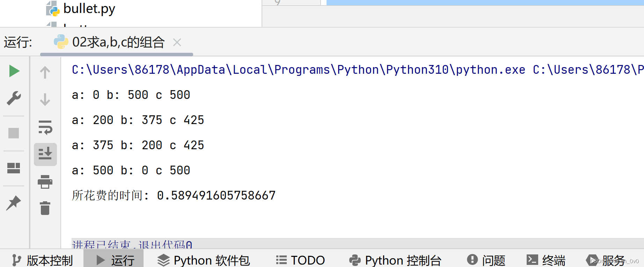Click the print console output icon
The width and height of the screenshot is (644, 267).
pos(45,182)
